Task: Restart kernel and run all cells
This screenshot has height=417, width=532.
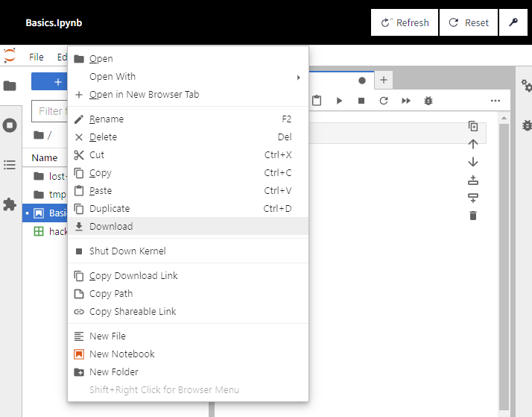Action: pos(406,101)
